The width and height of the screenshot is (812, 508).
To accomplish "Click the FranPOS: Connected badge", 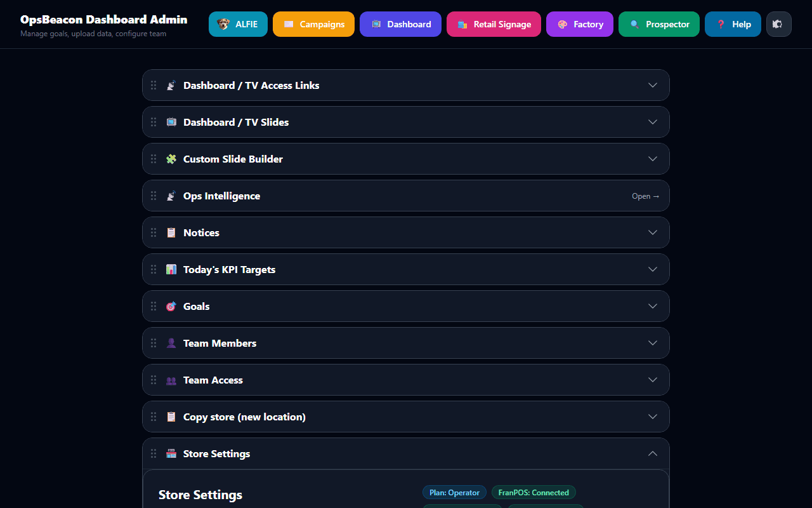I will coord(534,493).
